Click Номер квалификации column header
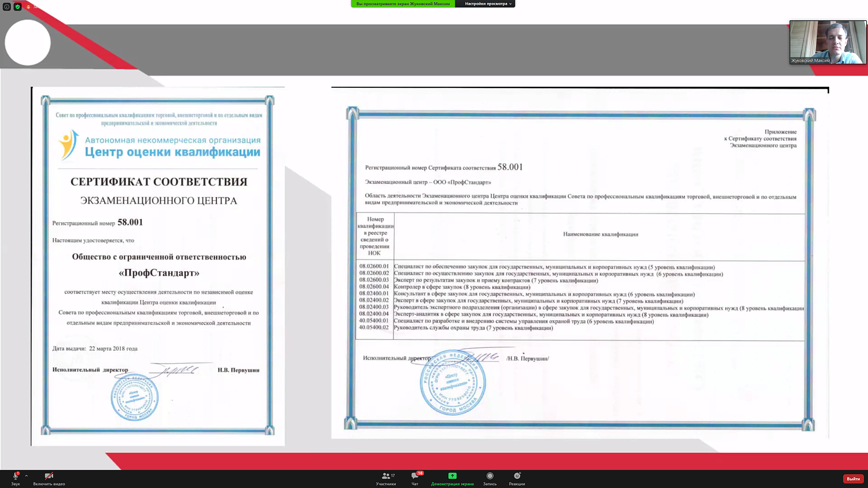The width and height of the screenshot is (868, 488). (x=375, y=236)
